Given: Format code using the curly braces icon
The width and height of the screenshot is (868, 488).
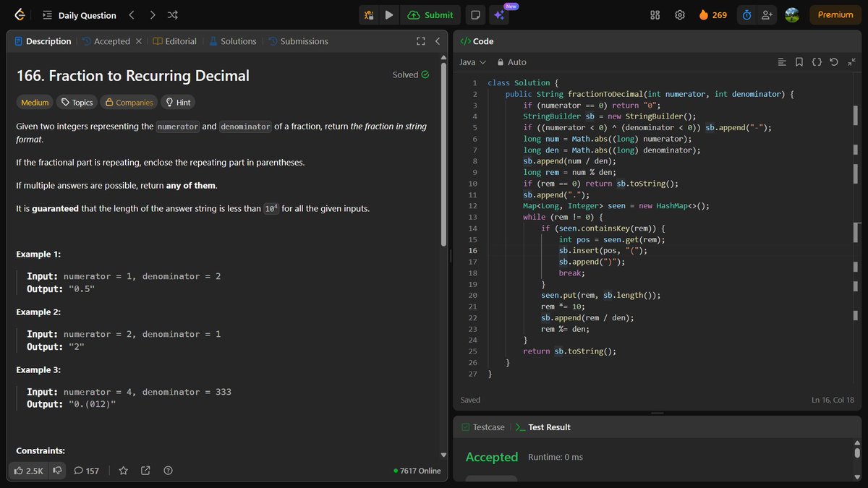Looking at the screenshot, I should click(x=818, y=62).
